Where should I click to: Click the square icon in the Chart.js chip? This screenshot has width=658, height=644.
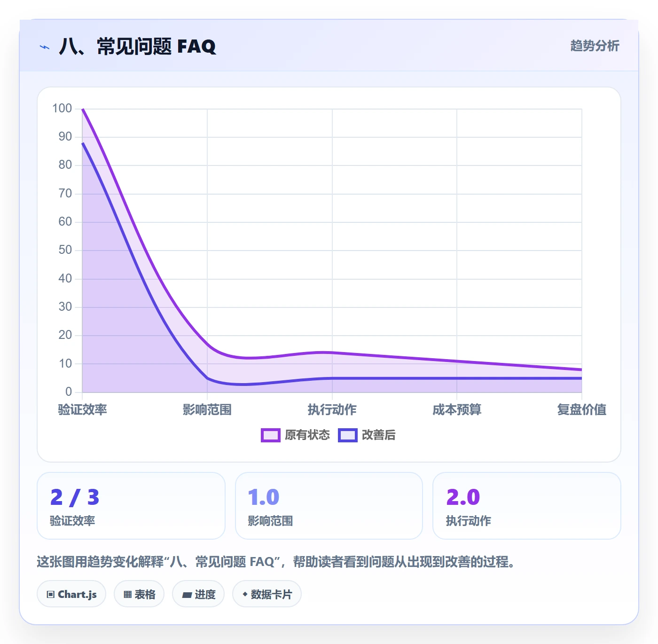51,595
